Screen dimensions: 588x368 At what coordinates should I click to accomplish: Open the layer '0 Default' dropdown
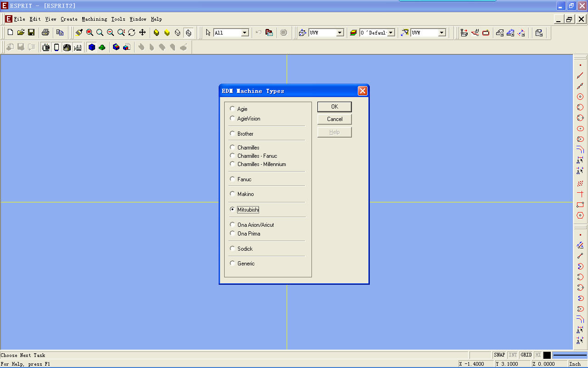[x=391, y=33]
